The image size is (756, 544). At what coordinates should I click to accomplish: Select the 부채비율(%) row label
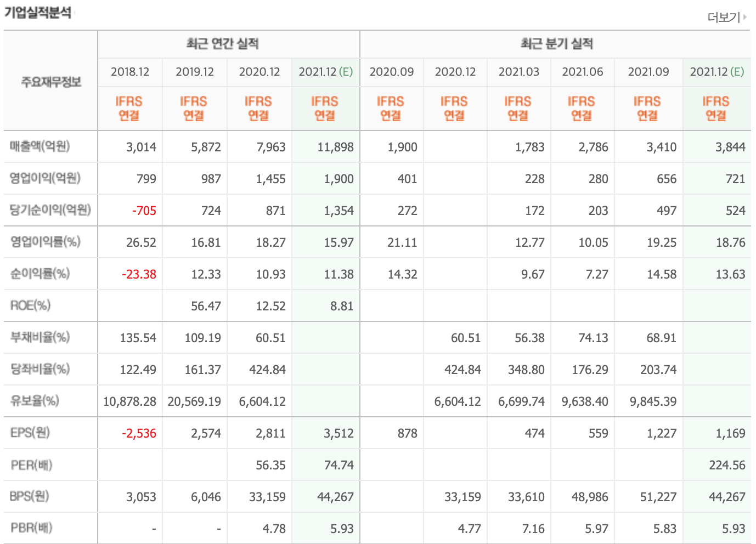(40, 337)
